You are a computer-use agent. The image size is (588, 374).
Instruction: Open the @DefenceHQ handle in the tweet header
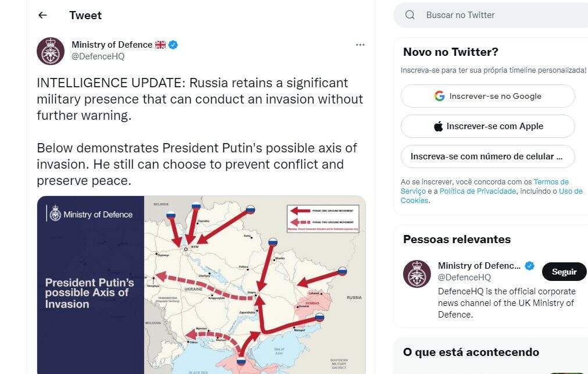coord(98,56)
